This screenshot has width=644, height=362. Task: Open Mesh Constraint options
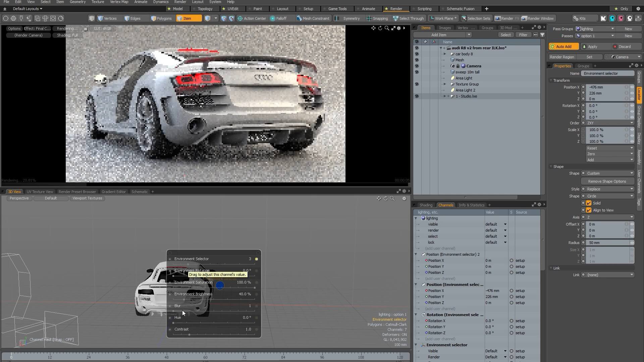313,18
